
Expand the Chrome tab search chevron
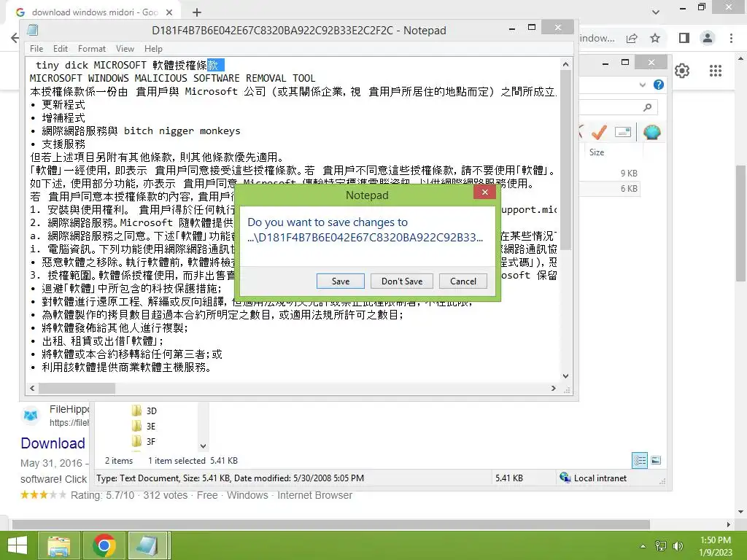tap(656, 12)
